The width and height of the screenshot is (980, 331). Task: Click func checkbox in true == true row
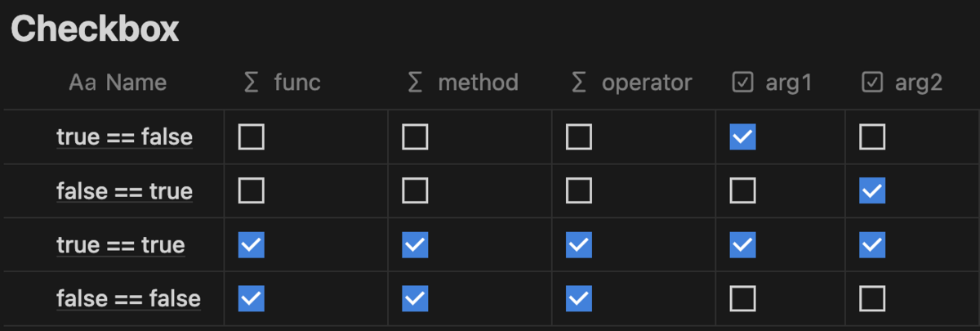coord(252,244)
